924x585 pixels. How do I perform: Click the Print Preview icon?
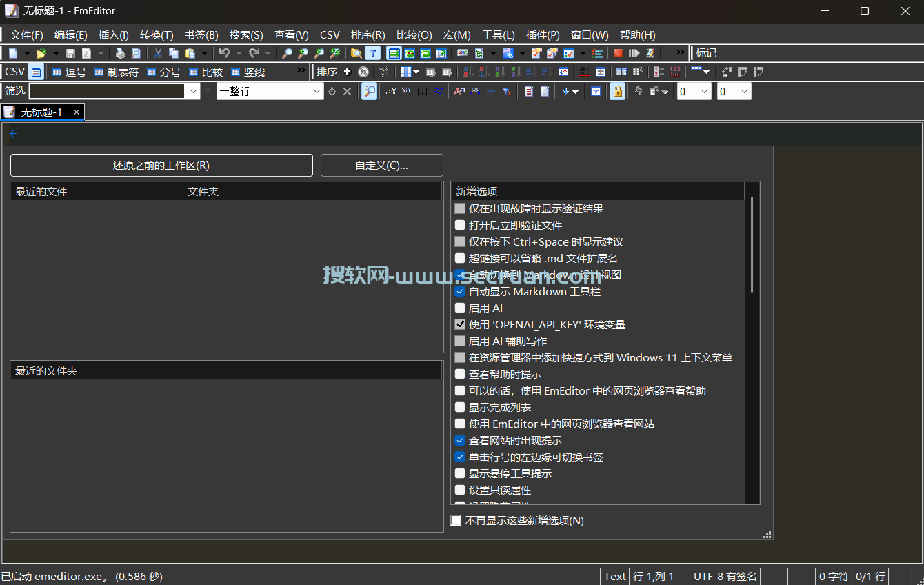click(136, 53)
